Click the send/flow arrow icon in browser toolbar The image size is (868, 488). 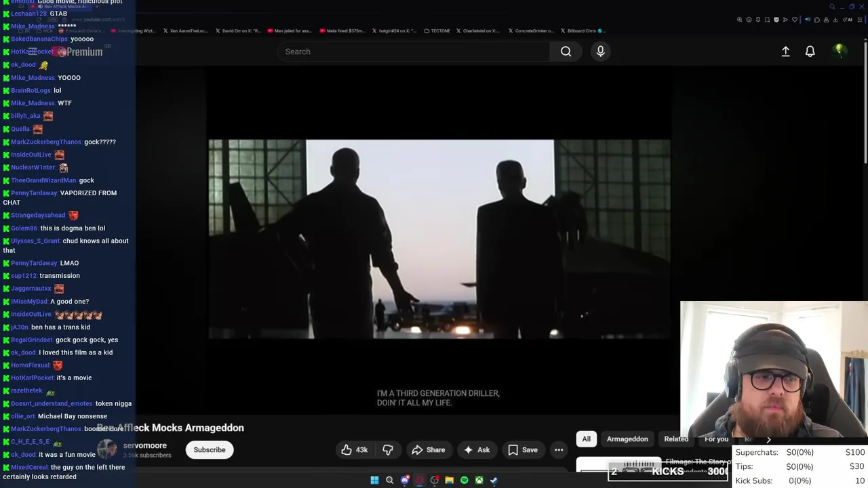pyautogui.click(x=785, y=20)
